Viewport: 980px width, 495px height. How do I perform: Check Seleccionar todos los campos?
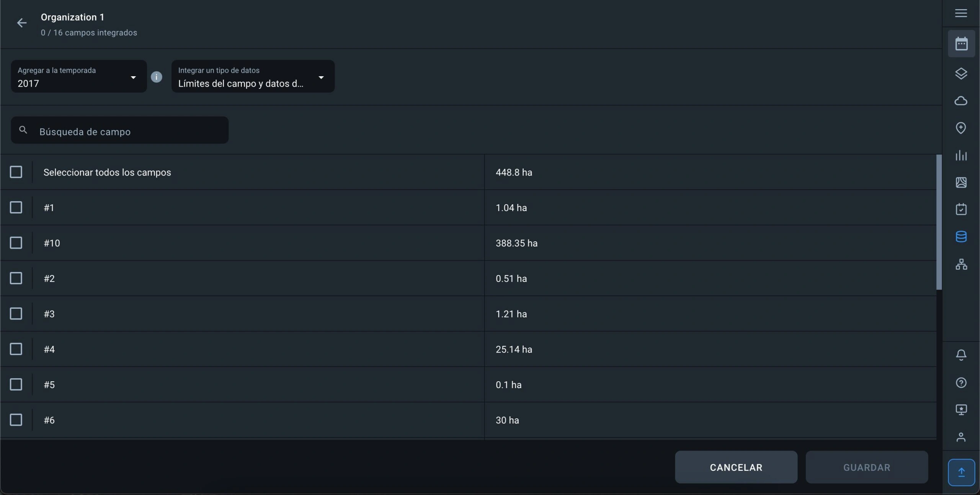tap(16, 172)
